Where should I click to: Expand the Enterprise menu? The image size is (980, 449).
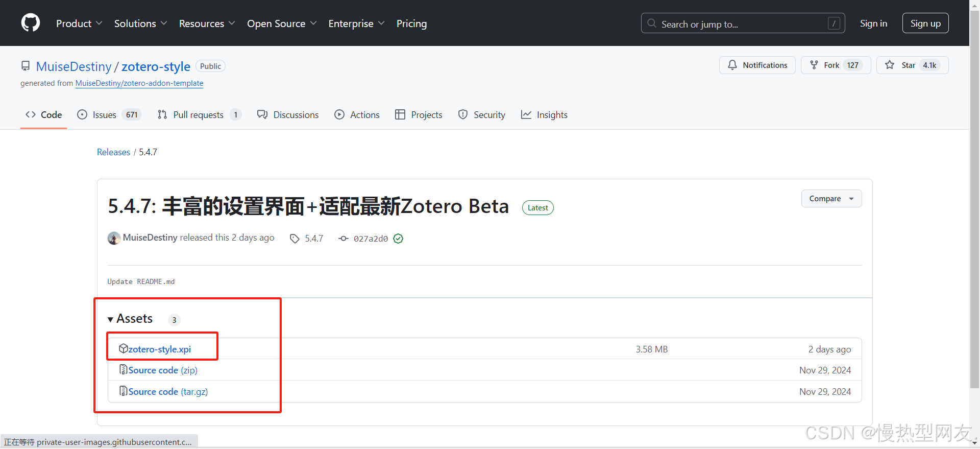pos(356,23)
